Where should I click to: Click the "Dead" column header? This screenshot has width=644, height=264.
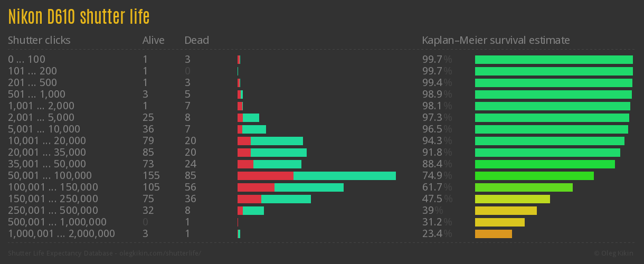[196, 40]
